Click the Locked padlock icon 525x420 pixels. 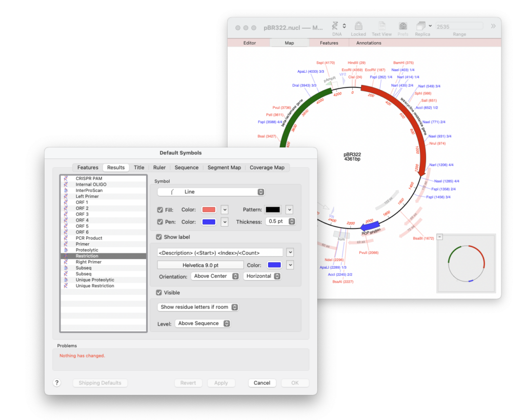(x=358, y=26)
